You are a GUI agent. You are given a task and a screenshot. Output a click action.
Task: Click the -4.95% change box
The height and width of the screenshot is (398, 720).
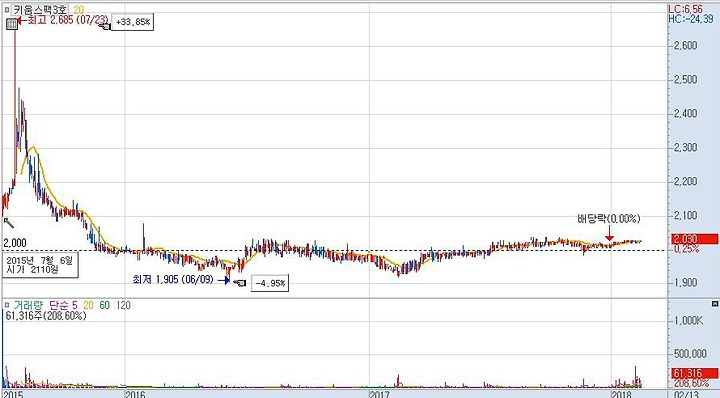(x=270, y=283)
